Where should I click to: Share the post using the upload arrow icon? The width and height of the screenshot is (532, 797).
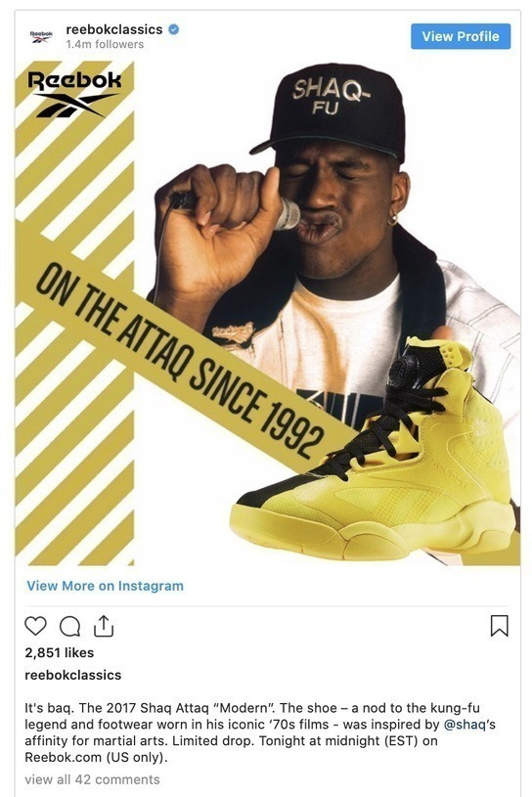click(104, 626)
